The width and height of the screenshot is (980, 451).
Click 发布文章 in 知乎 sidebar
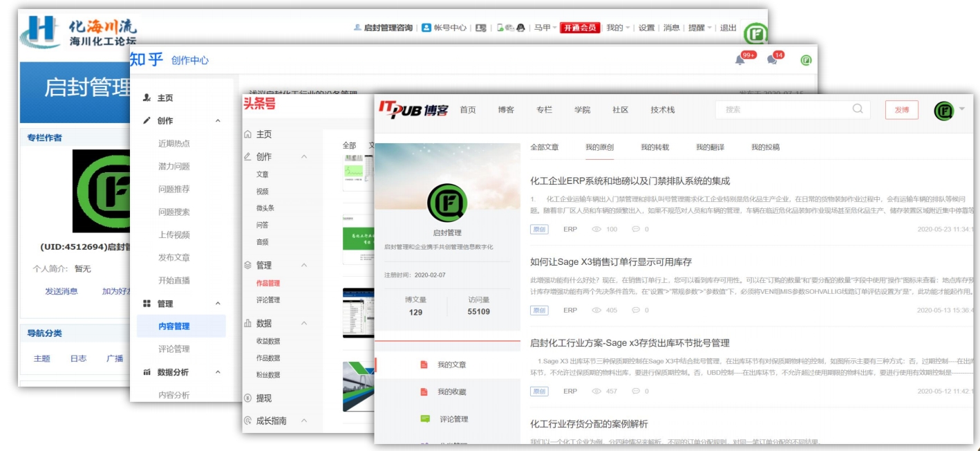point(174,257)
